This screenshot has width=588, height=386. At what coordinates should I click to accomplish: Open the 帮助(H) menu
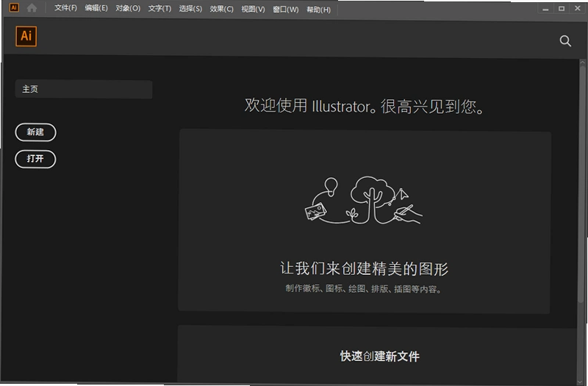(x=318, y=10)
